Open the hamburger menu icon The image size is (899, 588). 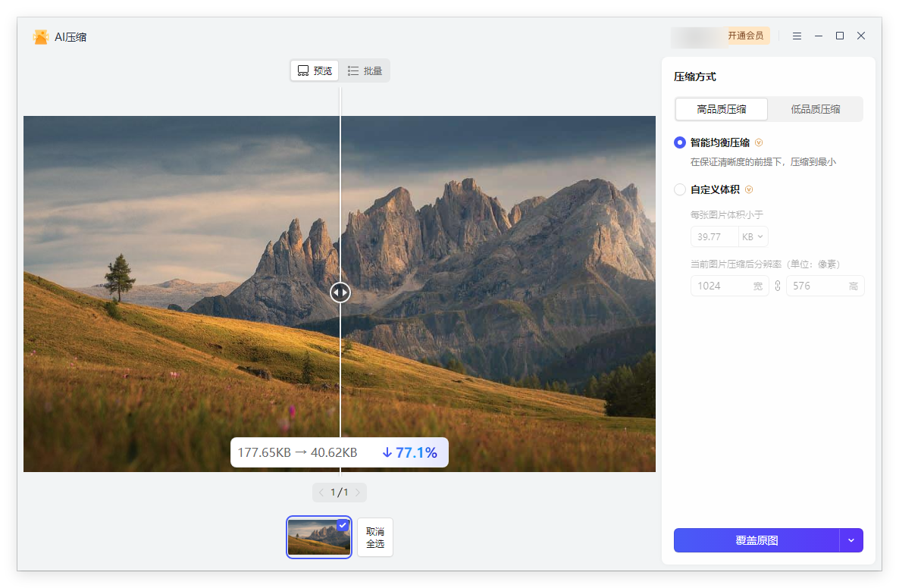(x=797, y=36)
